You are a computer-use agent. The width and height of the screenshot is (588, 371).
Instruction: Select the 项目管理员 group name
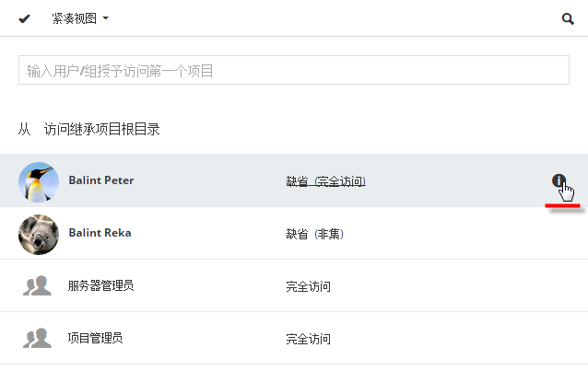point(95,338)
